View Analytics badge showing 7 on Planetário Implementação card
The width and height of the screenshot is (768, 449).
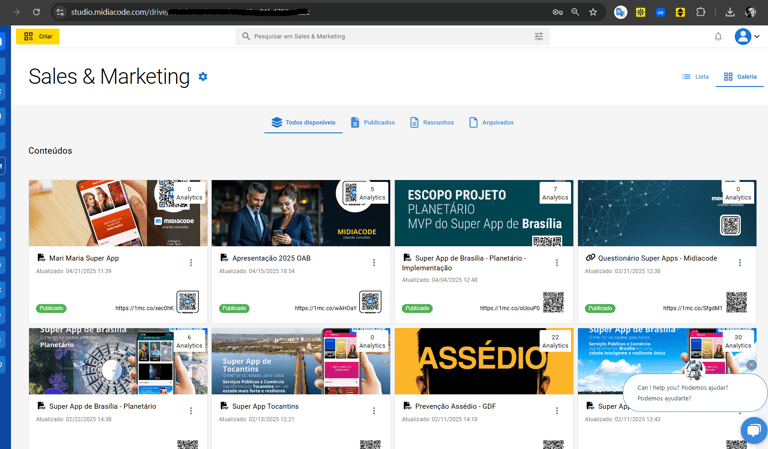555,193
